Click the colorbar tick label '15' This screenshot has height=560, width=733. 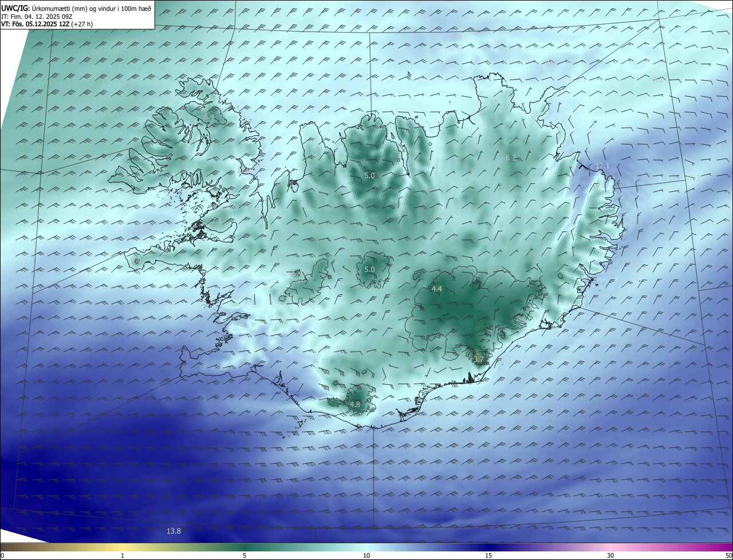pyautogui.click(x=488, y=555)
